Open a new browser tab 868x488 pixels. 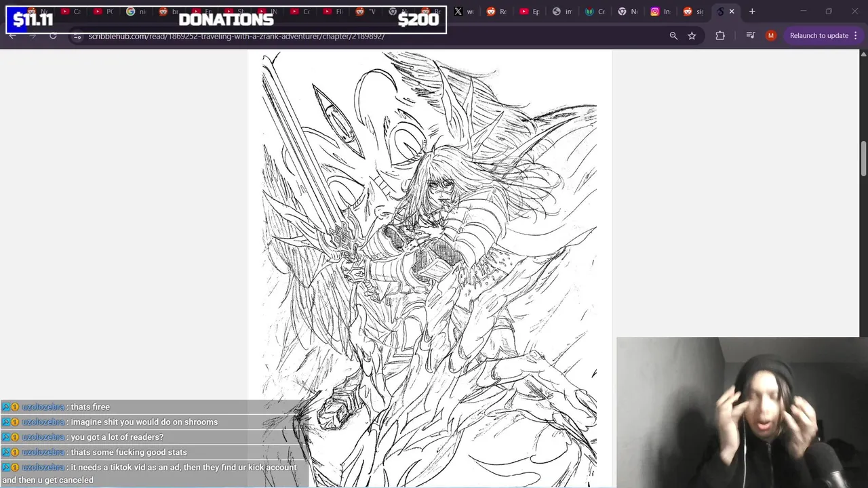pyautogui.click(x=752, y=12)
